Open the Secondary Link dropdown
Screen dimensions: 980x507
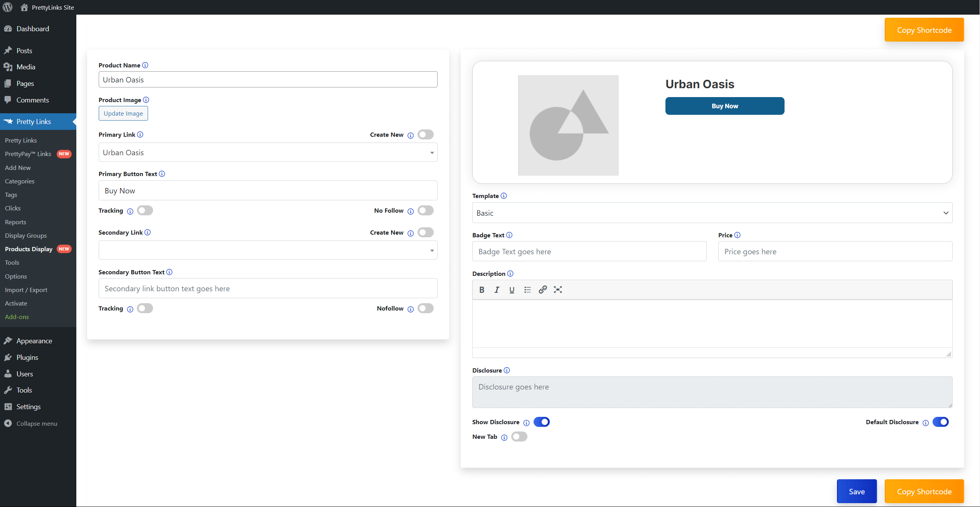point(268,250)
